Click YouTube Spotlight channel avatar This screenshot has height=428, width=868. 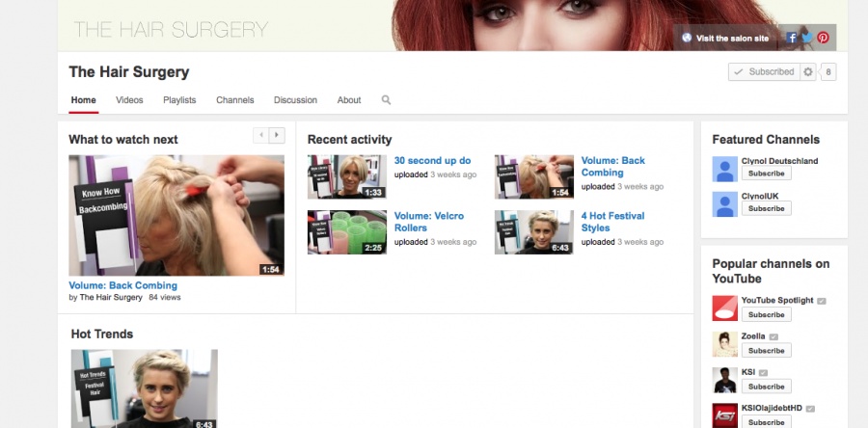[724, 308]
